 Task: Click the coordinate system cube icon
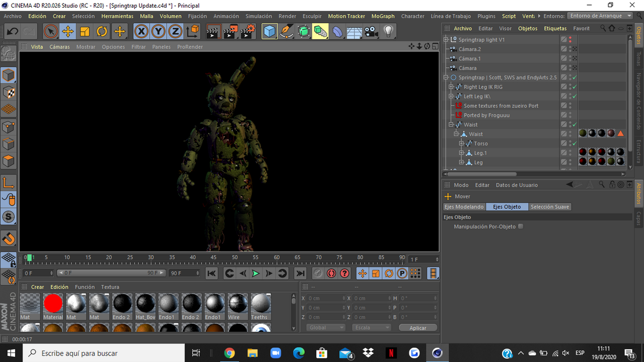193,32
